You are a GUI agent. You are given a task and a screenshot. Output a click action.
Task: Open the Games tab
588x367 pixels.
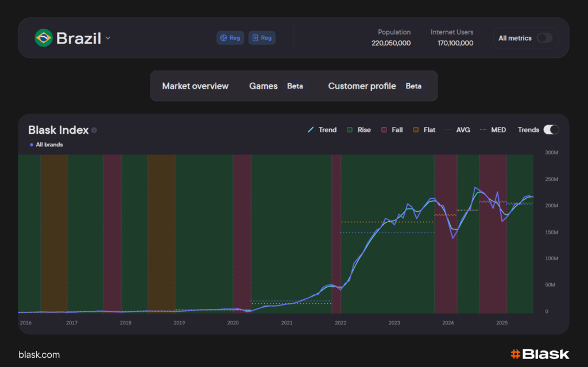coord(263,86)
